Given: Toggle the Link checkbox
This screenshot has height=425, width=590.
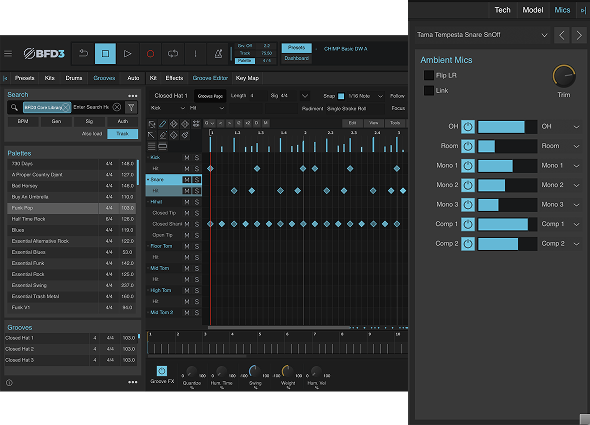Looking at the screenshot, I should (x=429, y=90).
